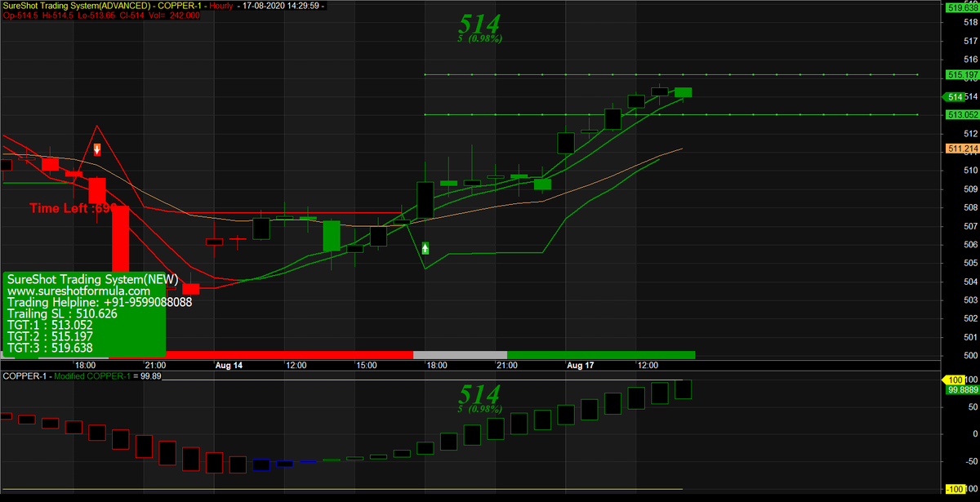The image size is (980, 502).
Task: Click the 500 price level on the axis
Action: [x=971, y=356]
